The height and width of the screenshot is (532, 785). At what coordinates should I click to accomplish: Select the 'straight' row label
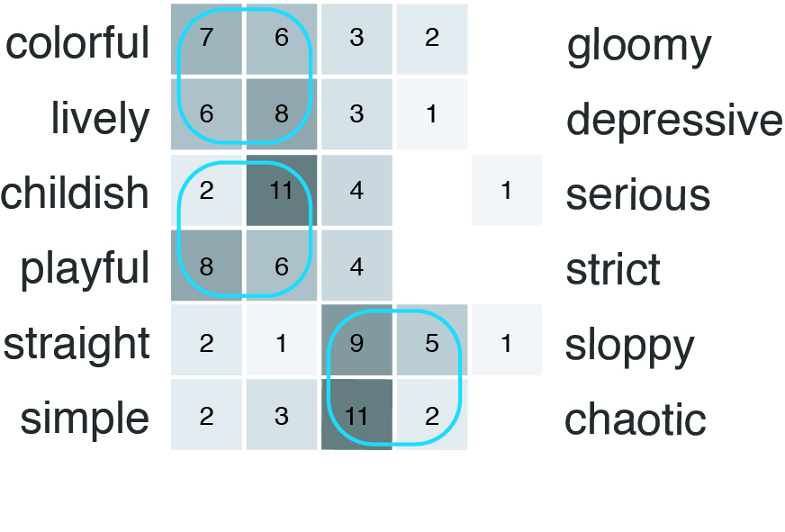pos(77,344)
